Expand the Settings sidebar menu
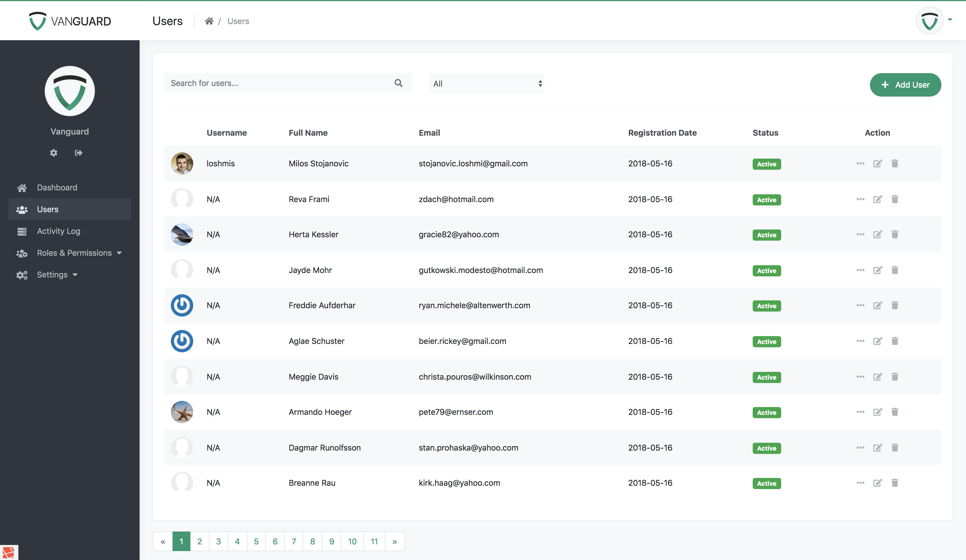The height and width of the screenshot is (560, 966). [x=52, y=275]
